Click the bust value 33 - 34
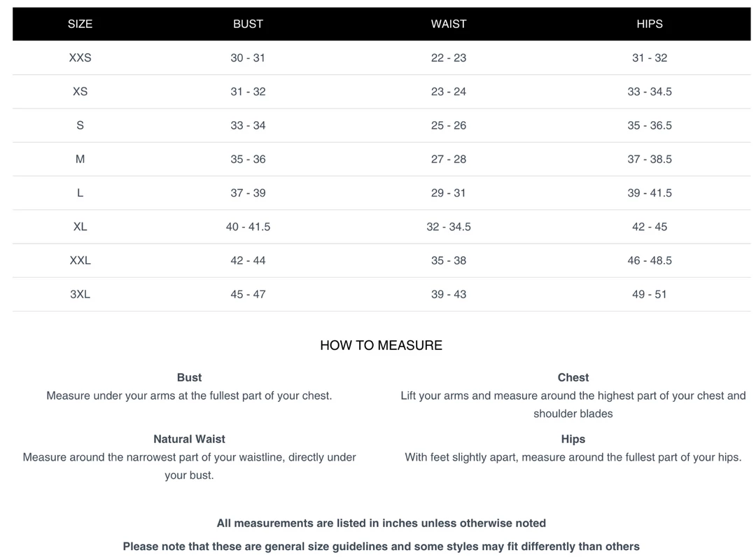The width and height of the screenshot is (756, 560). [x=248, y=126]
